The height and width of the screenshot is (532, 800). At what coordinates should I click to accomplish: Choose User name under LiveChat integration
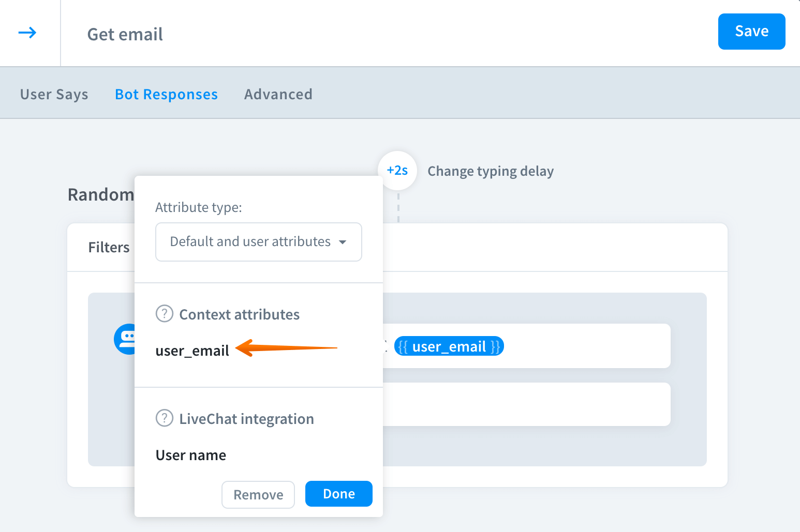point(191,455)
